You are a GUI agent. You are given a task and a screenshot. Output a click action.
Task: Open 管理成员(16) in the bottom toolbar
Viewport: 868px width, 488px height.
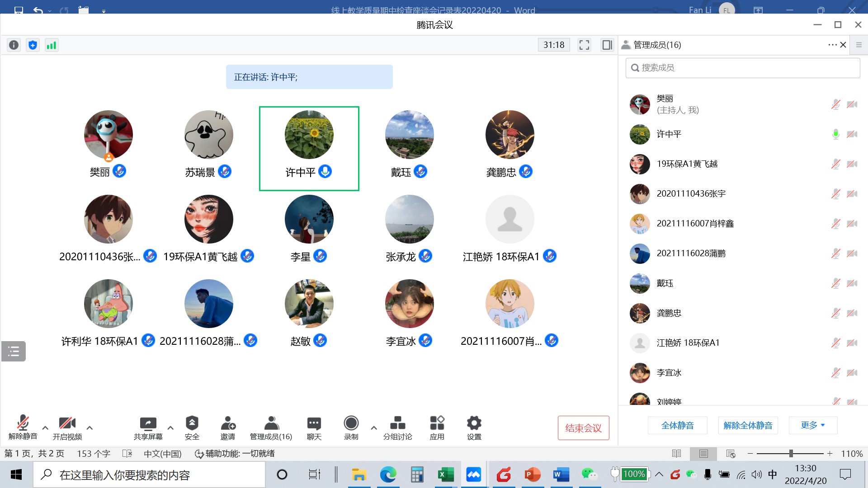click(271, 427)
